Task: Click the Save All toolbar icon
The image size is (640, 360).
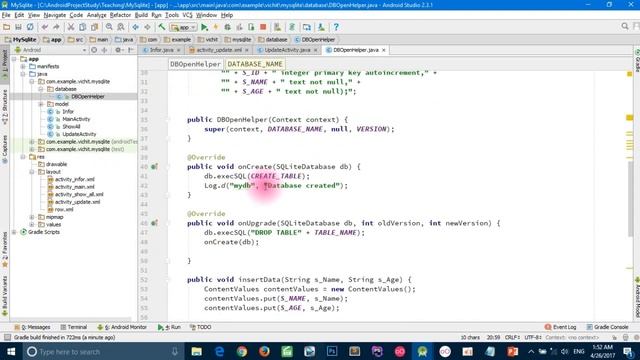Action: [18, 27]
